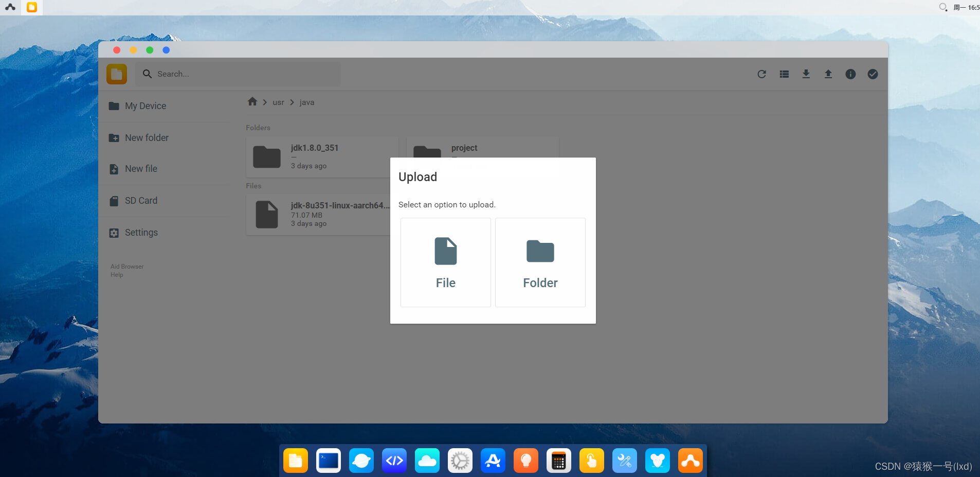Image resolution: width=980 pixels, height=477 pixels.
Task: Click the select-all checkmark icon
Action: (873, 74)
